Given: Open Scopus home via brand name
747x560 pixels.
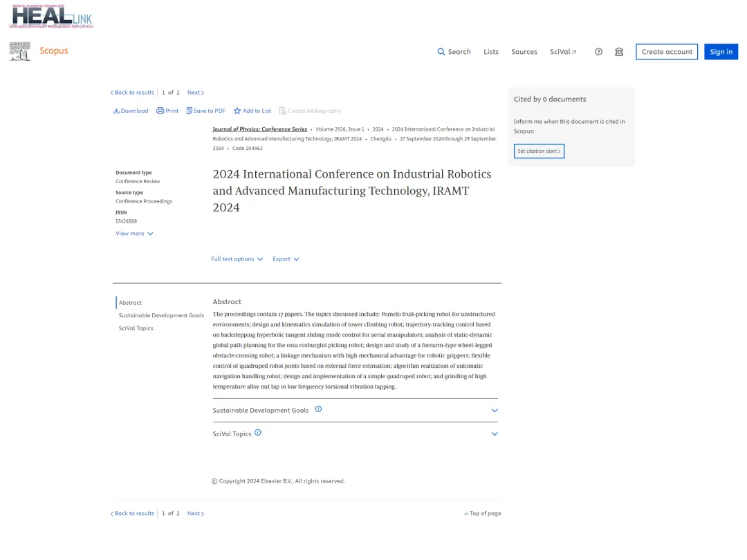Looking at the screenshot, I should [54, 50].
